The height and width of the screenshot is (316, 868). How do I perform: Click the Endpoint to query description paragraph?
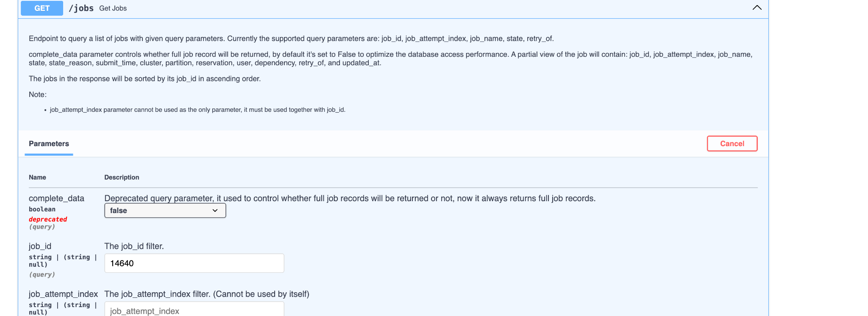pyautogui.click(x=291, y=39)
